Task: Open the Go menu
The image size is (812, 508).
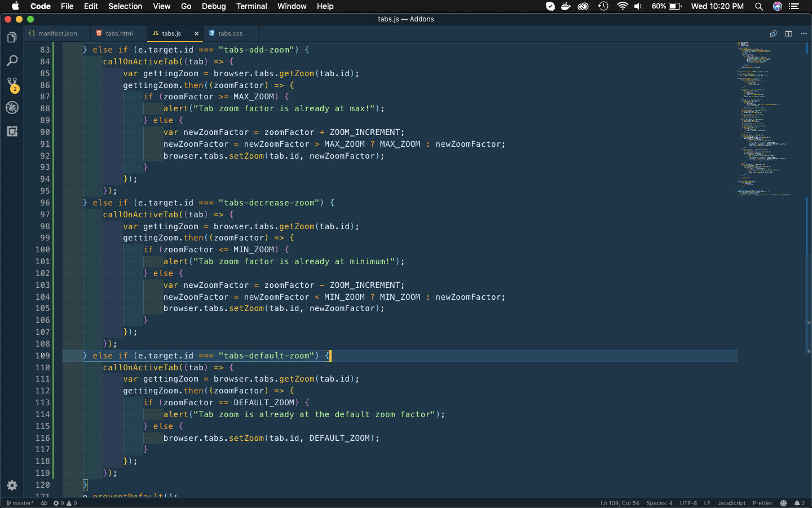Action: [186, 6]
